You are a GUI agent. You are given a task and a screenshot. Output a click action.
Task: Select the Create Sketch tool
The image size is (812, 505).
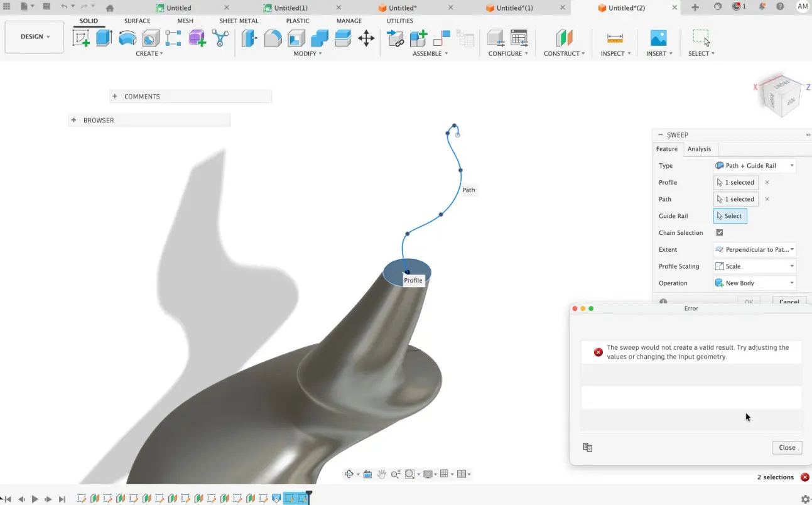80,38
